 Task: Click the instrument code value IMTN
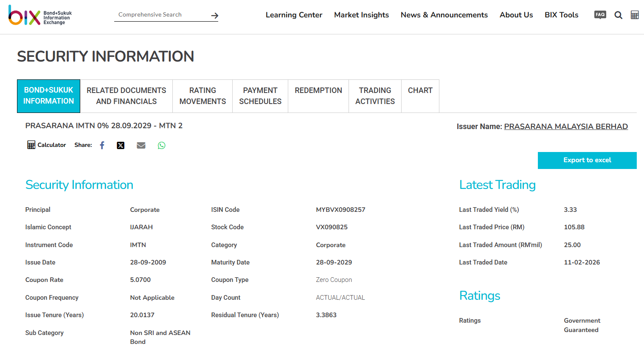(138, 245)
